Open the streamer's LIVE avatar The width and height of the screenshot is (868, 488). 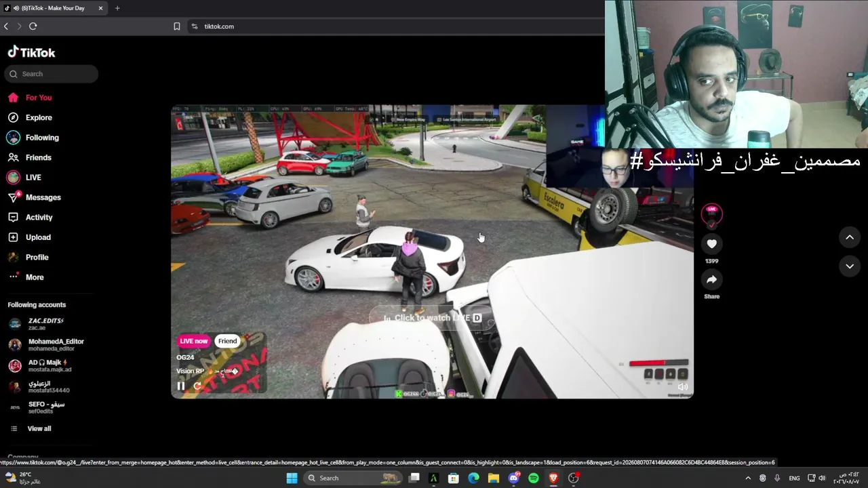[x=711, y=214]
